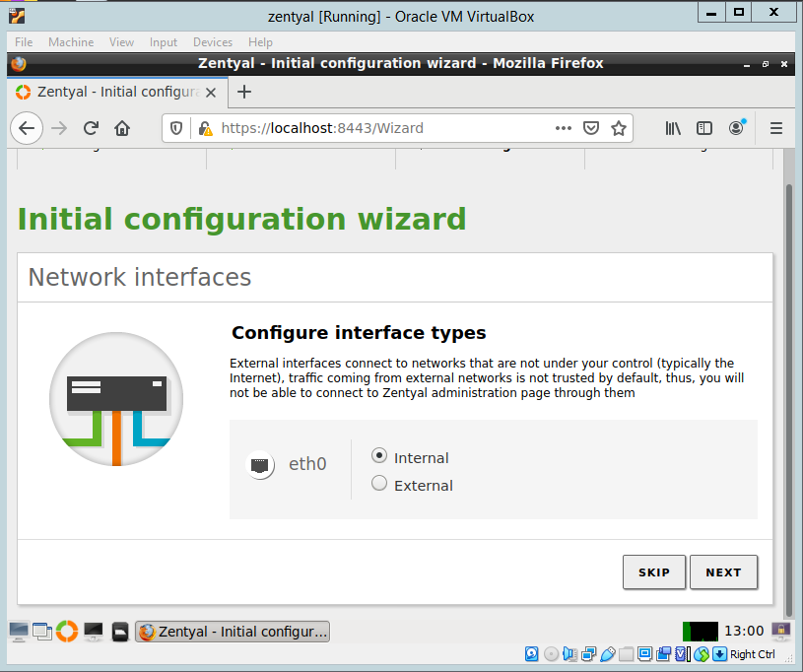Open Firefox account avatar icon
This screenshot has width=803, height=672.
736,127
